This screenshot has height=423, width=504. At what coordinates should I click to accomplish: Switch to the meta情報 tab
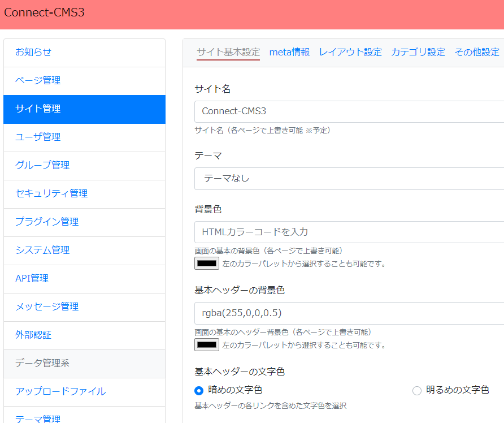pyautogui.click(x=289, y=52)
